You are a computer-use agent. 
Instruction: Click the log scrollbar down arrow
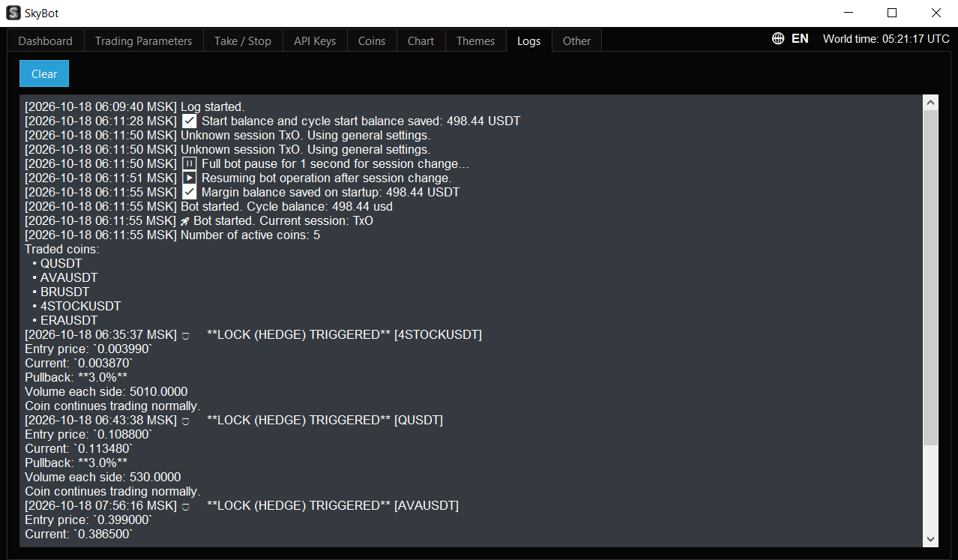[x=930, y=539]
